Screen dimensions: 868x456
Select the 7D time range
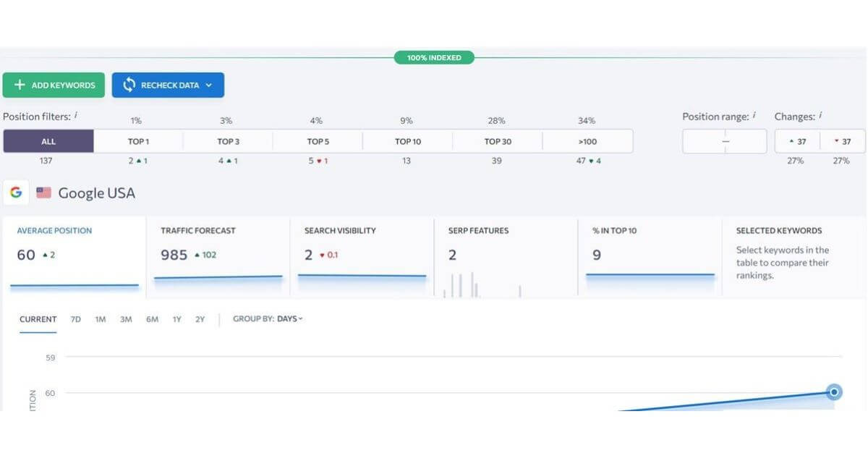coord(76,319)
